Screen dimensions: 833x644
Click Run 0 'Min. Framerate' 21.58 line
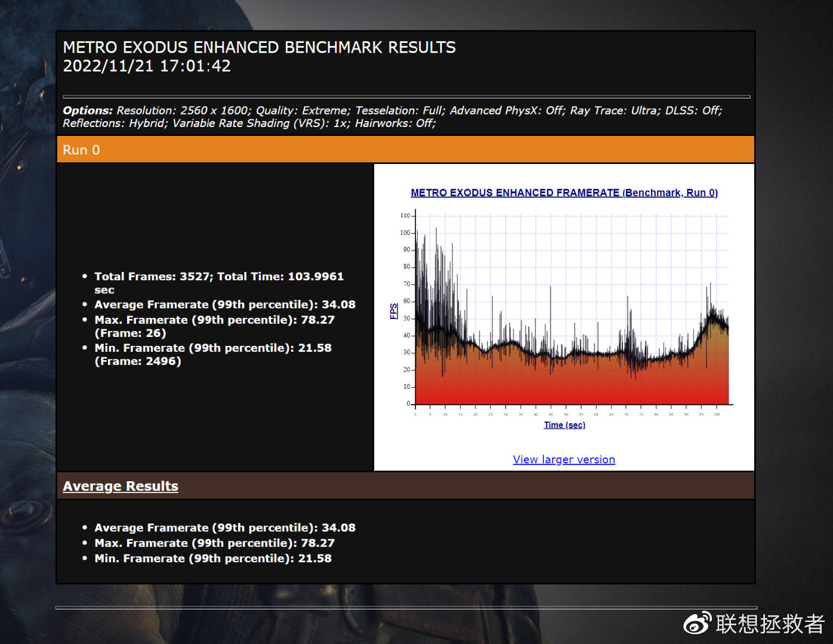213,354
